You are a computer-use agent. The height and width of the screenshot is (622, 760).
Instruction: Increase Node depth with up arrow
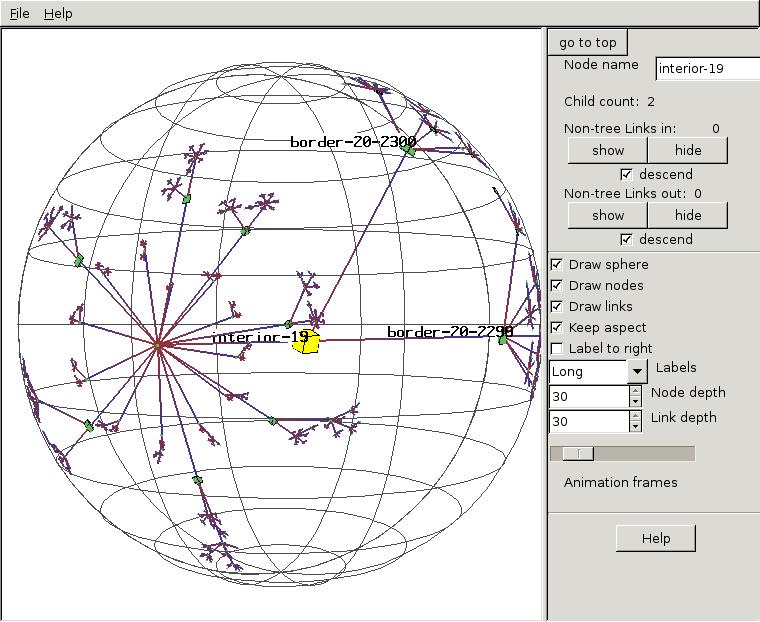click(635, 391)
